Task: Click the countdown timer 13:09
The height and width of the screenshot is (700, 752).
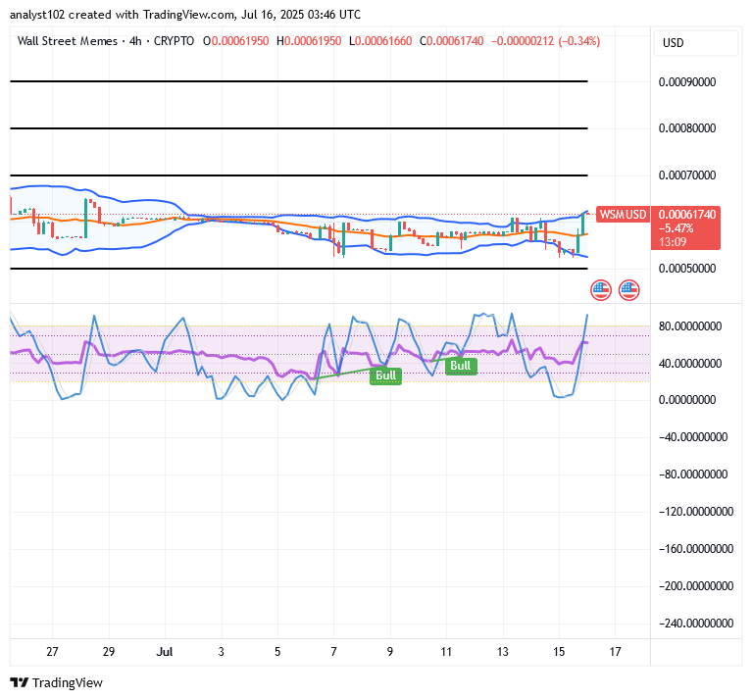Action: [673, 241]
